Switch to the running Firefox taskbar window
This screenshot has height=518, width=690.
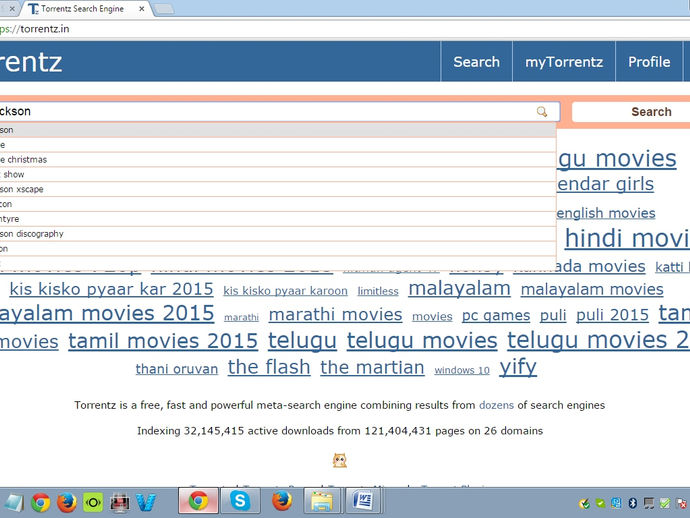pyautogui.click(x=281, y=501)
